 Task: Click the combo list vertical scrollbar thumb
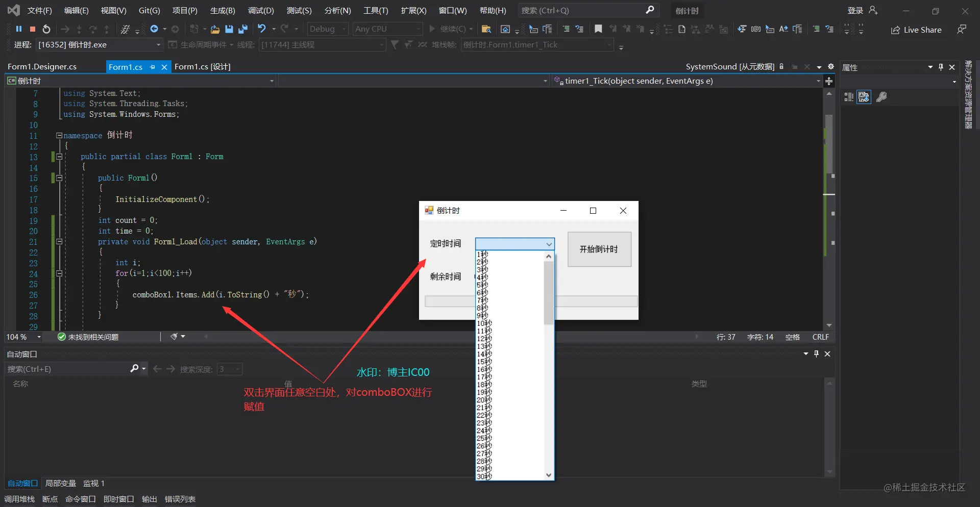(549, 293)
